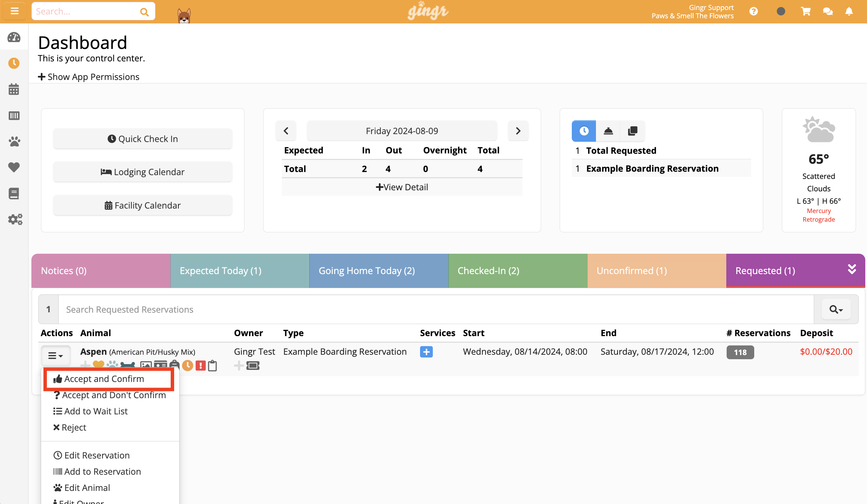Switch to the Unconfirmed (1) tab
Viewport: 867px width, 504px height.
click(x=657, y=271)
